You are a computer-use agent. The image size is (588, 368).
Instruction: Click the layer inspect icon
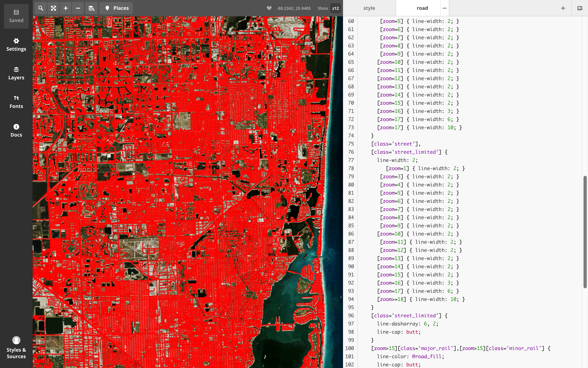(91, 8)
